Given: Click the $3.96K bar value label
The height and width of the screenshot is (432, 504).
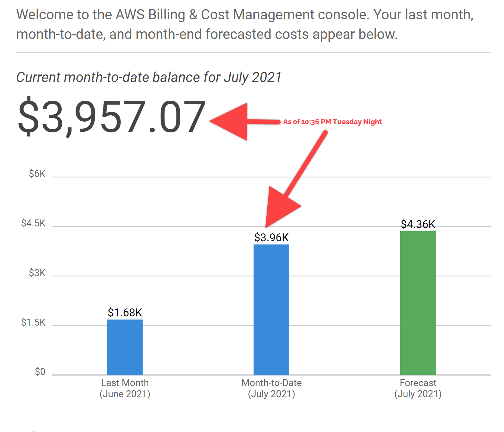Looking at the screenshot, I should 271,238.
